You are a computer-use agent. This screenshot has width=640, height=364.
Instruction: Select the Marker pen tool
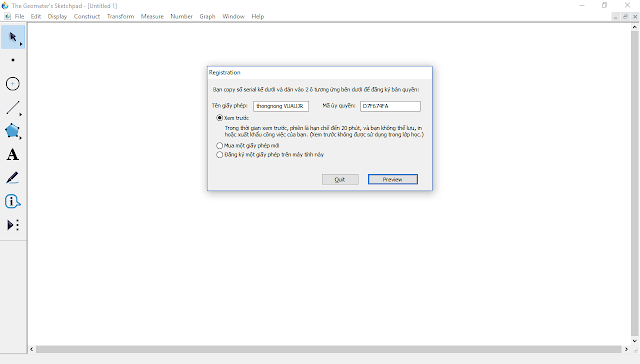point(13,178)
